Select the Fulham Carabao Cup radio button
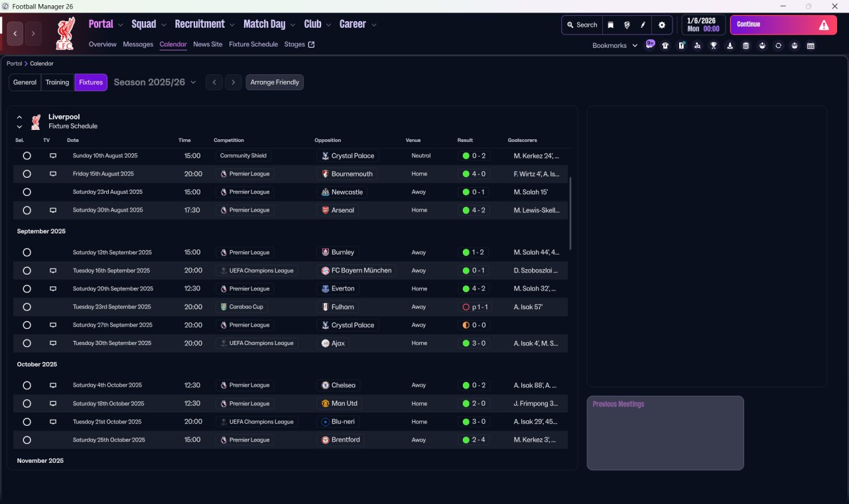This screenshot has height=504, width=849. pyautogui.click(x=27, y=307)
